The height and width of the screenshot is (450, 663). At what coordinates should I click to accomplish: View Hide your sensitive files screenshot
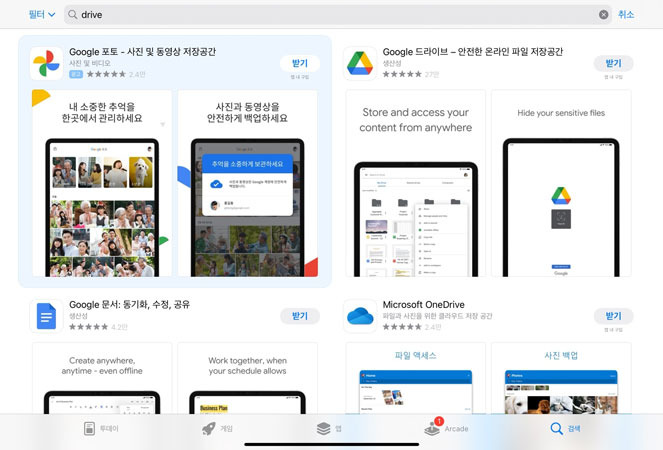(x=561, y=183)
